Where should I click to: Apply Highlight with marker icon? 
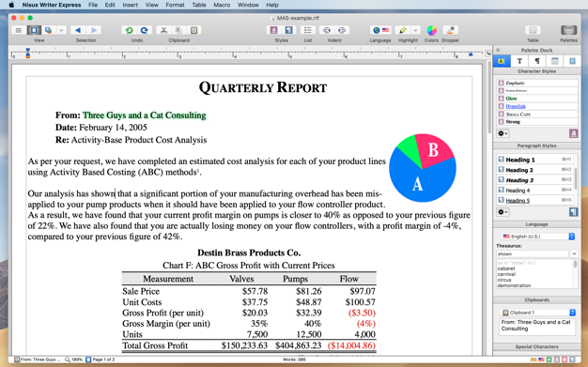pyautogui.click(x=403, y=30)
